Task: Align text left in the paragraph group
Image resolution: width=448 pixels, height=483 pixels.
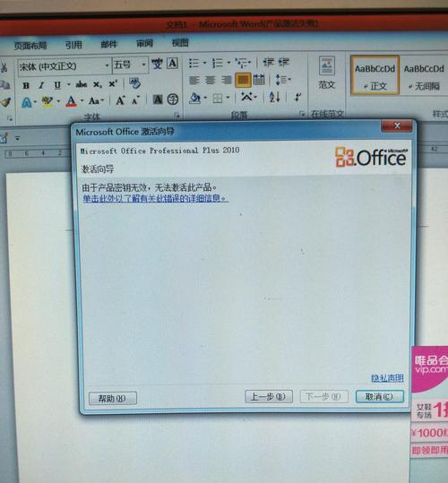Action: coord(194,81)
